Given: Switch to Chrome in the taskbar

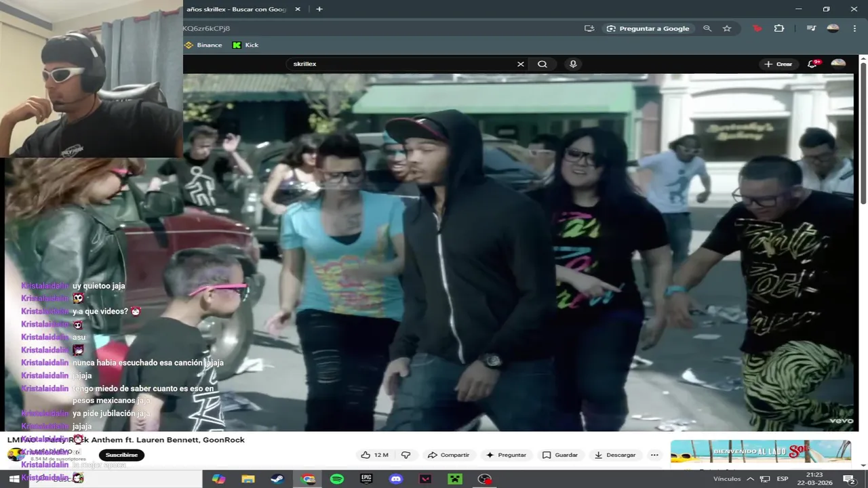Looking at the screenshot, I should [x=308, y=479].
